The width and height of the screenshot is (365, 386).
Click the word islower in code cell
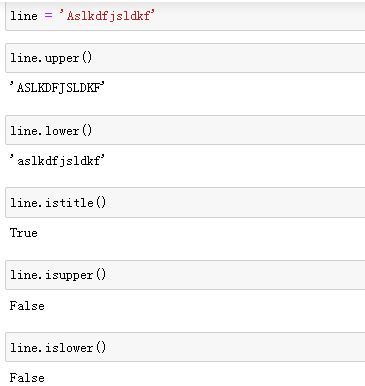click(x=69, y=348)
